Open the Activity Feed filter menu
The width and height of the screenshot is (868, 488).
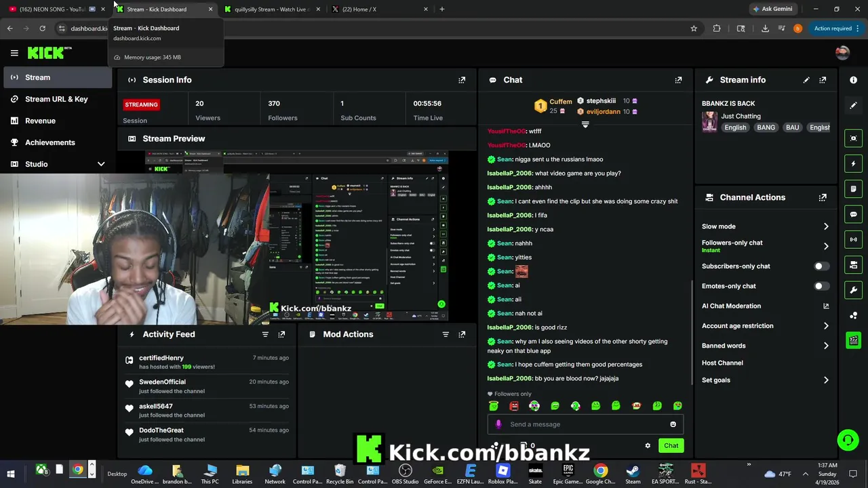click(265, 334)
